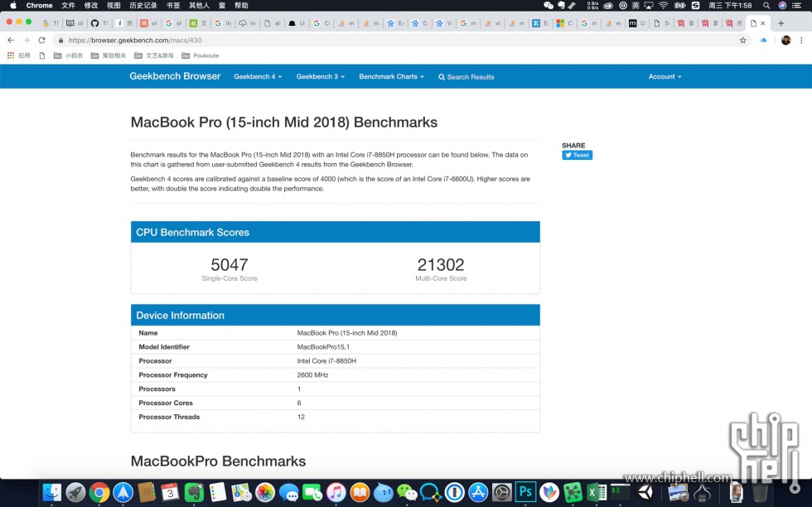Open the 历史记录 menu
The height and width of the screenshot is (507, 812).
click(143, 5)
